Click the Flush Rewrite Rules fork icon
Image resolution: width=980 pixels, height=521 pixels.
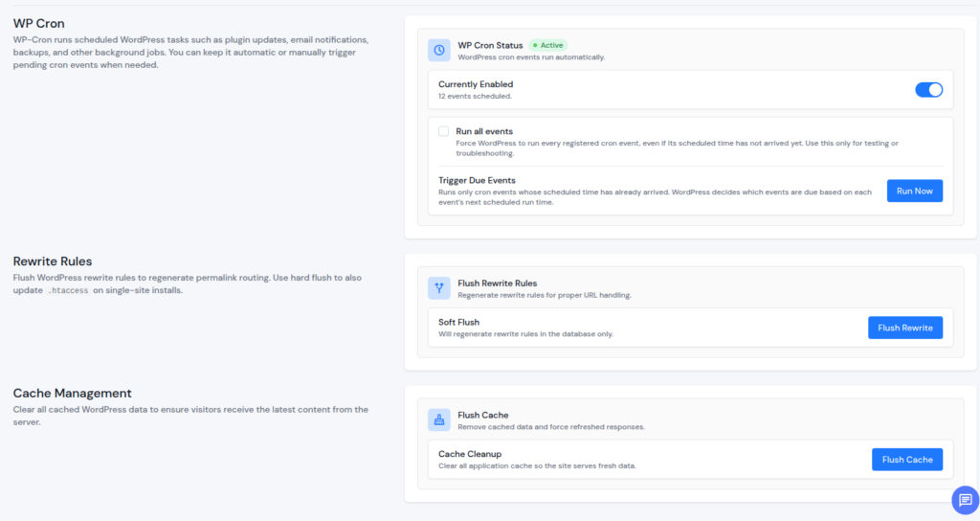point(438,287)
